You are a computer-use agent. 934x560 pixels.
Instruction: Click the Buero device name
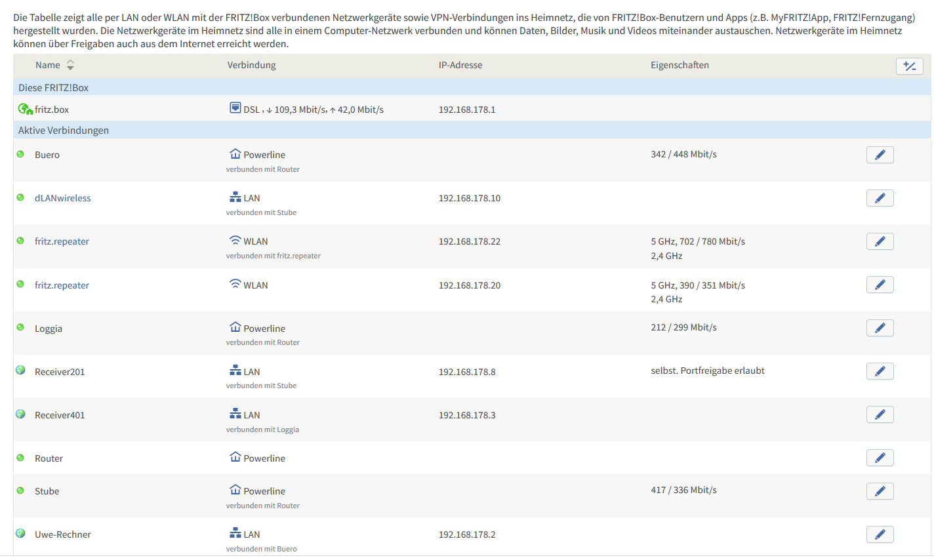(47, 155)
